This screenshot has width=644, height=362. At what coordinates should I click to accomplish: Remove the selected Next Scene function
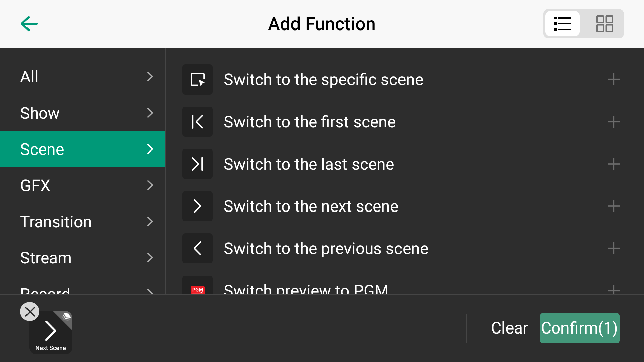[30, 312]
